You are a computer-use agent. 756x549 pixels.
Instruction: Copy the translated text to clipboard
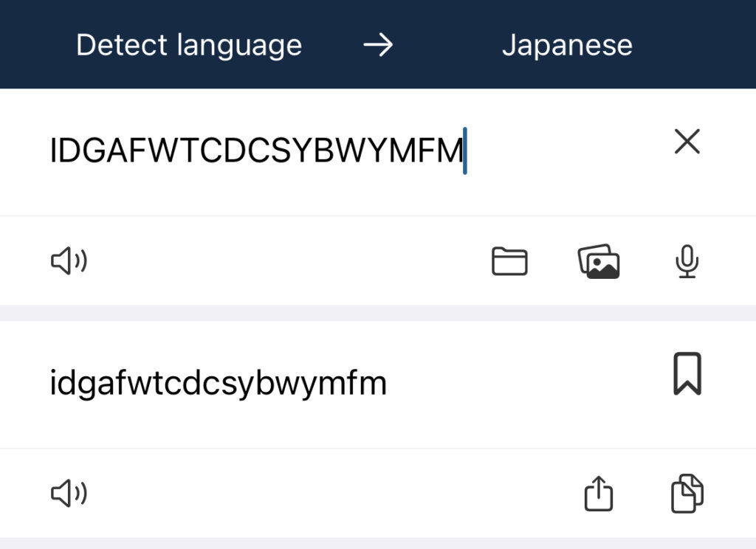[x=687, y=494]
